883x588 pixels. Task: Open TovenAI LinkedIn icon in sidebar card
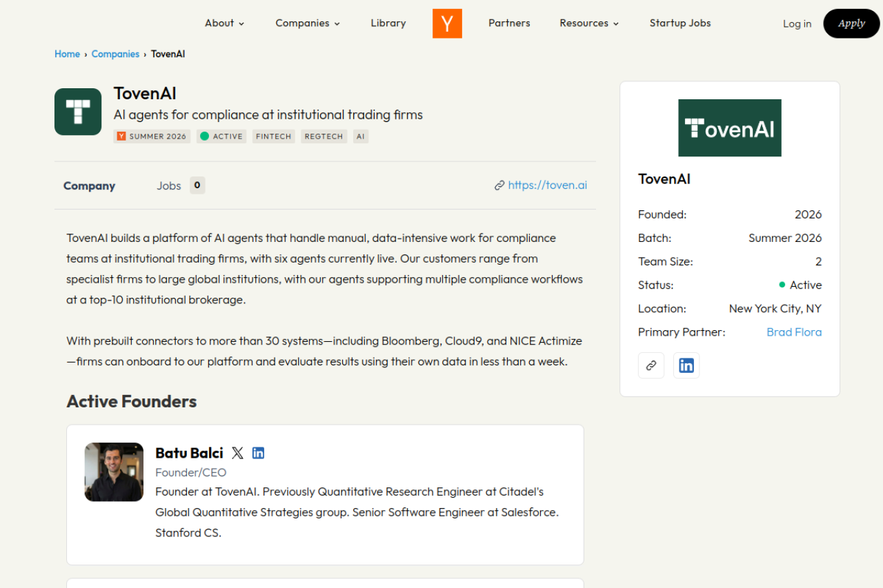[686, 365]
